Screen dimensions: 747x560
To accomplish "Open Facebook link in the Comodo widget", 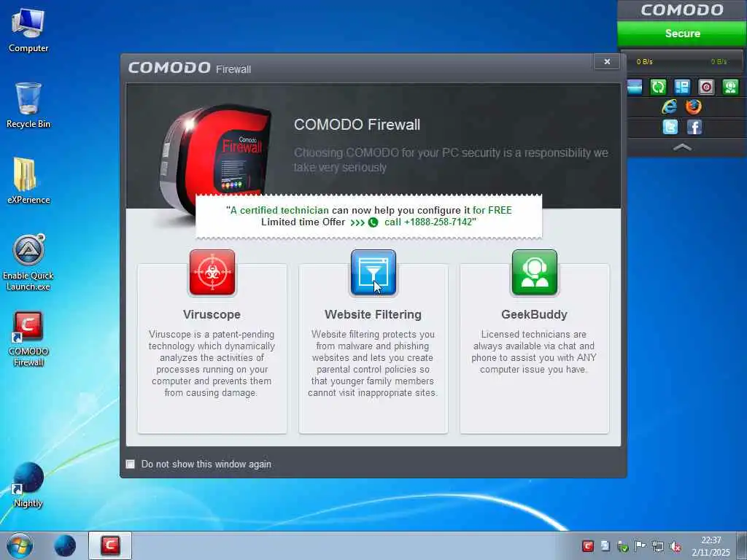I will tap(694, 127).
